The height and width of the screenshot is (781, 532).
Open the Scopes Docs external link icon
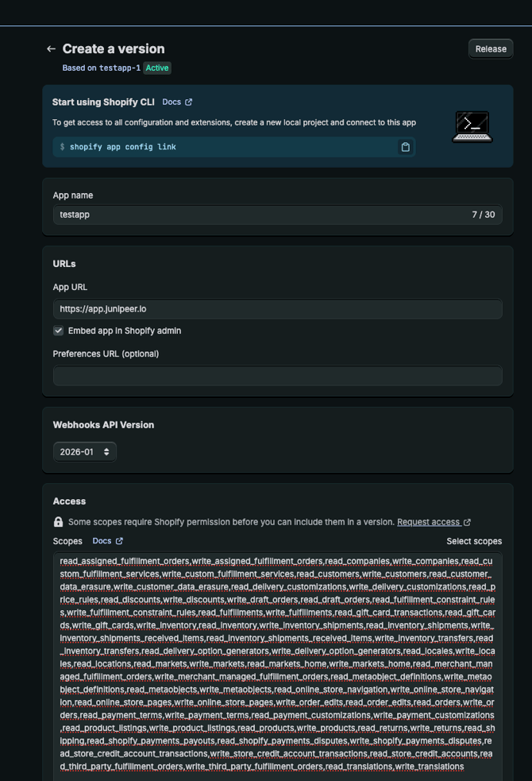[x=119, y=541]
